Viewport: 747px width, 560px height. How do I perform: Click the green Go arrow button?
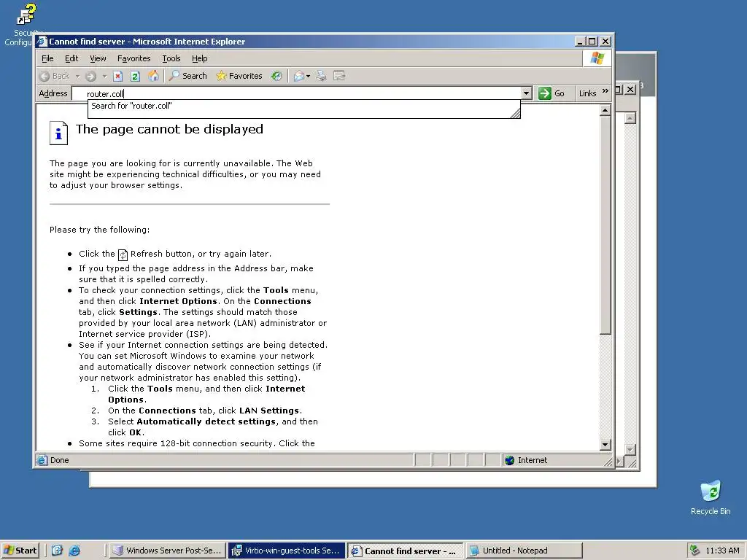tap(544, 93)
